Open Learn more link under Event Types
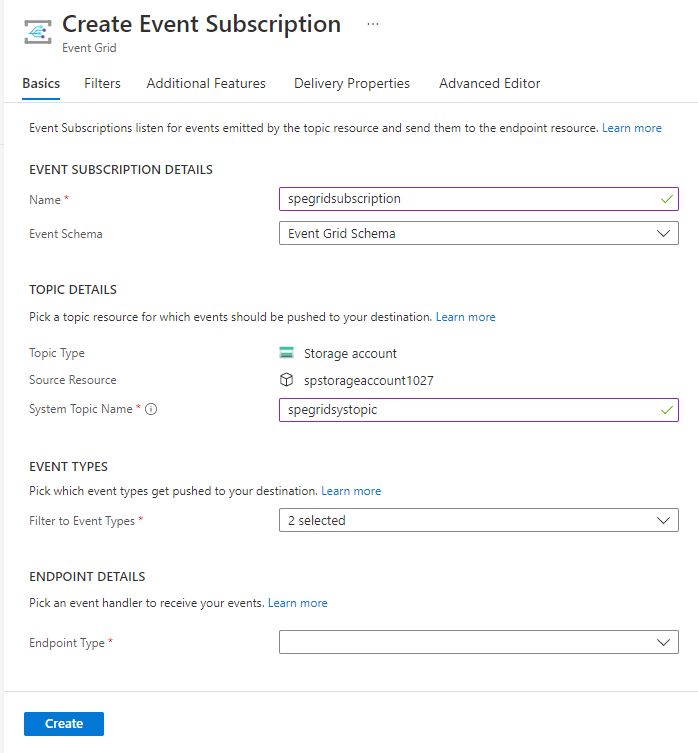Image resolution: width=698 pixels, height=753 pixels. 351,491
